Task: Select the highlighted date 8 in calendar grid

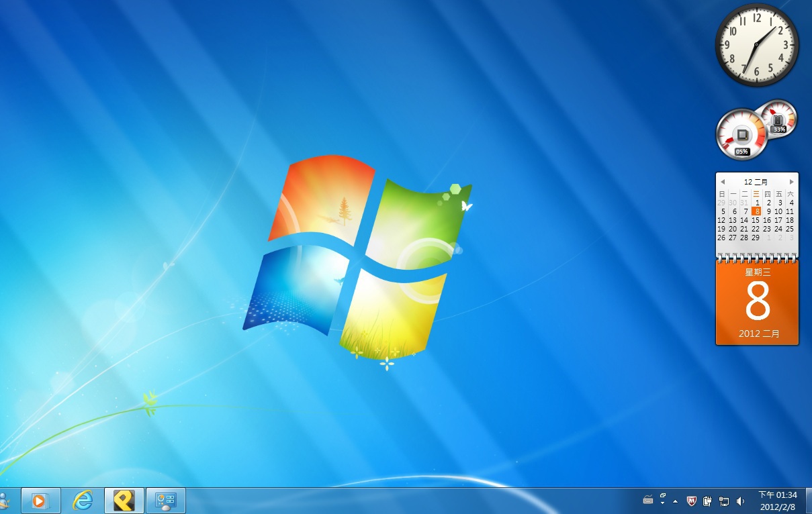Action: (x=757, y=211)
